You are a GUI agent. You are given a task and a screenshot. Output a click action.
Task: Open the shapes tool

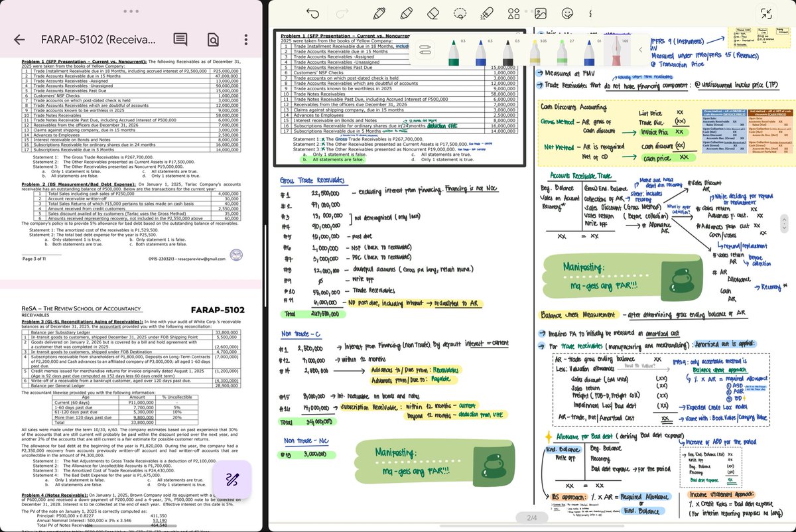[513, 13]
